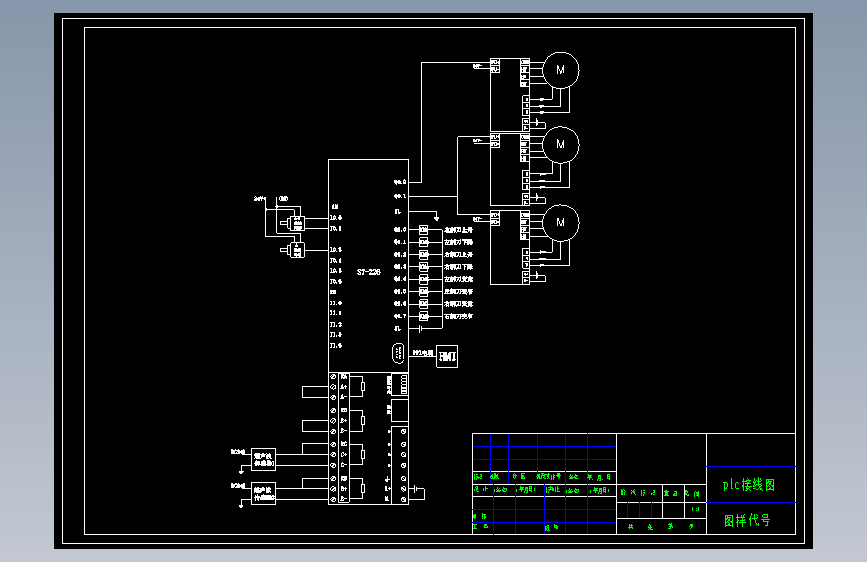Select the resistor across C+ and C- terminals

click(363, 455)
